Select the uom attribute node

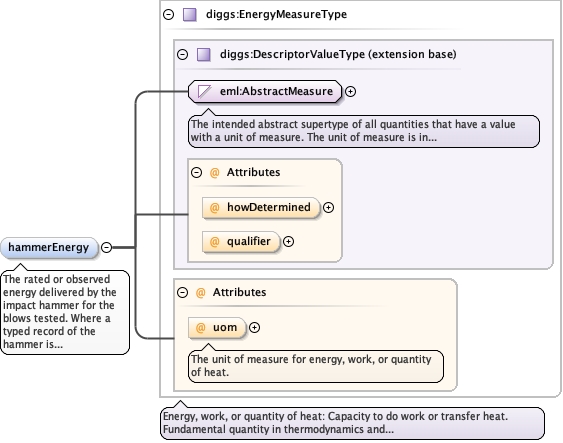click(x=217, y=327)
